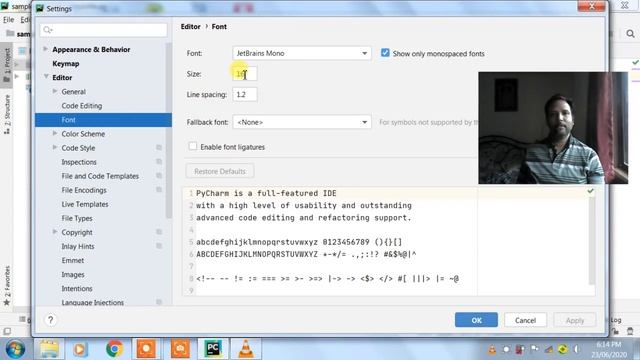Click the preview inspection checkmark icon
Screen dimensions: 640x360
pyautogui.click(x=590, y=191)
